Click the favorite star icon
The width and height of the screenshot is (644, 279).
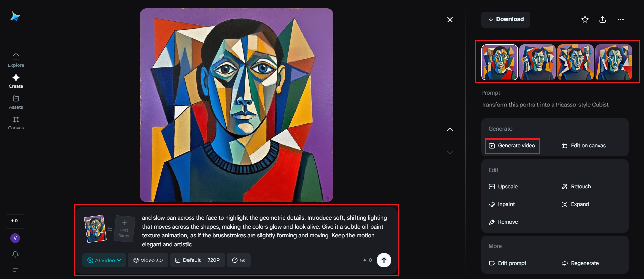point(585,20)
